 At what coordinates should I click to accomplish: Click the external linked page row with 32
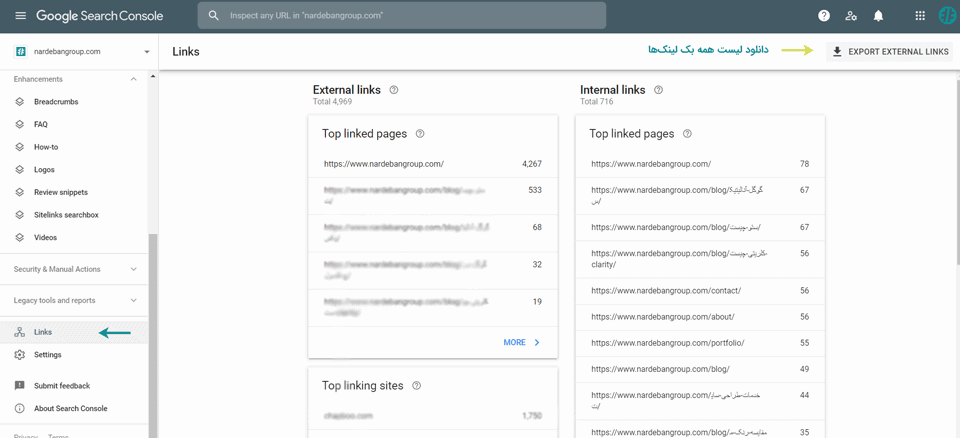(x=433, y=270)
